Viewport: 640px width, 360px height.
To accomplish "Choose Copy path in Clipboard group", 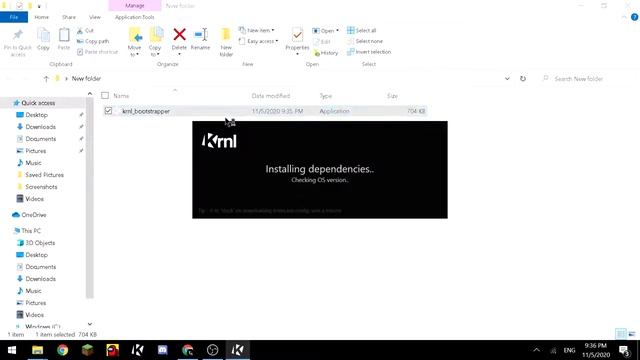I will click(93, 41).
